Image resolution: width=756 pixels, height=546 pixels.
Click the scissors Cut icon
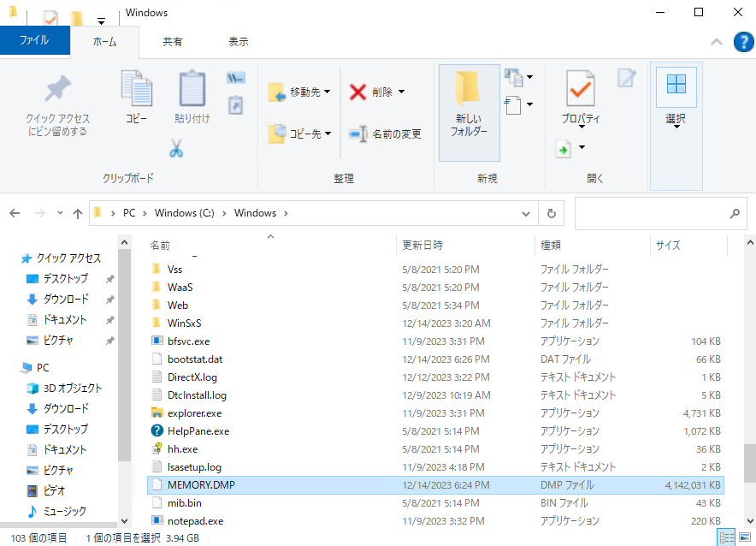point(176,149)
